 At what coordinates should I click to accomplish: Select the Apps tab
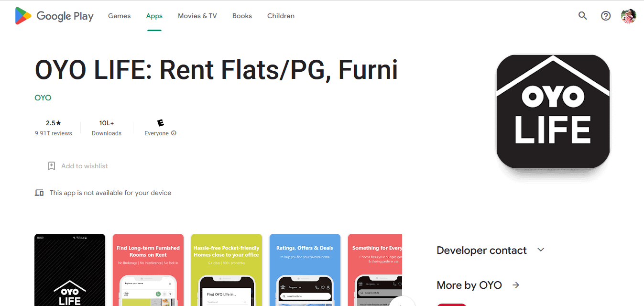154,16
